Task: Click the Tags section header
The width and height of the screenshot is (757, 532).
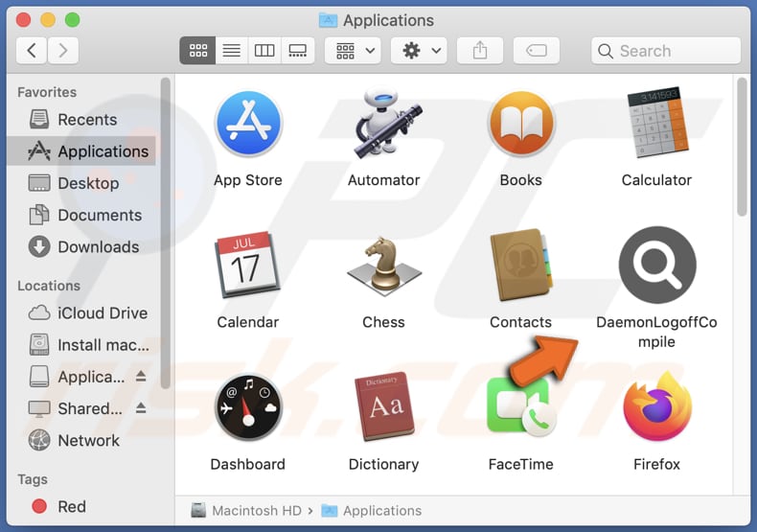Action: click(33, 479)
